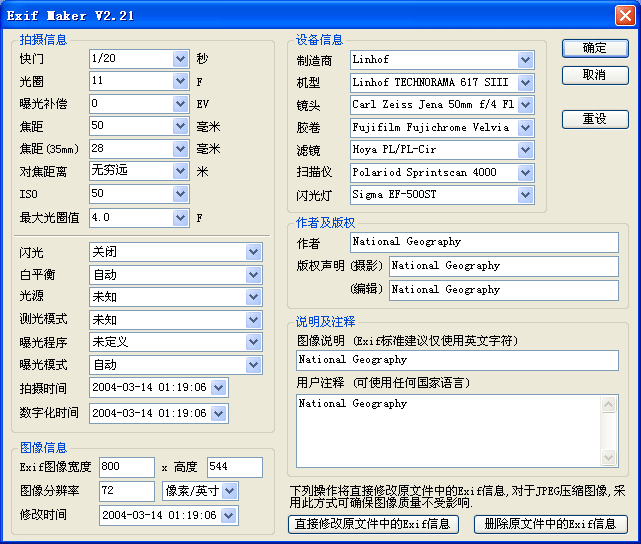Expand the 机型 camera model dropdown
Viewport: 641px width, 544px height.
[525, 83]
